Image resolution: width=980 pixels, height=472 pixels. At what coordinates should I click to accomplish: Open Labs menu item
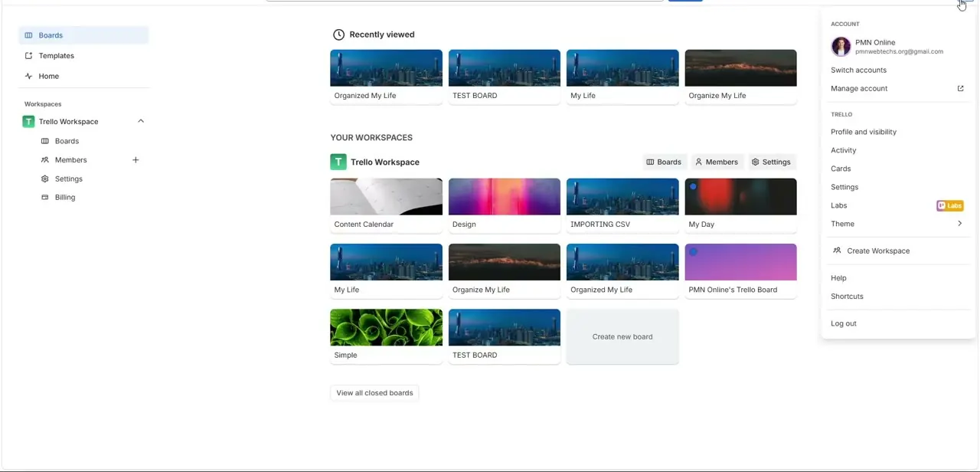(x=898, y=206)
